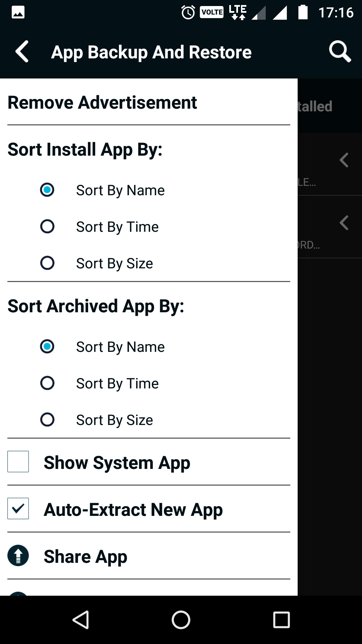The width and height of the screenshot is (362, 644).
Task: Open search with the magnifier icon
Action: tap(340, 52)
